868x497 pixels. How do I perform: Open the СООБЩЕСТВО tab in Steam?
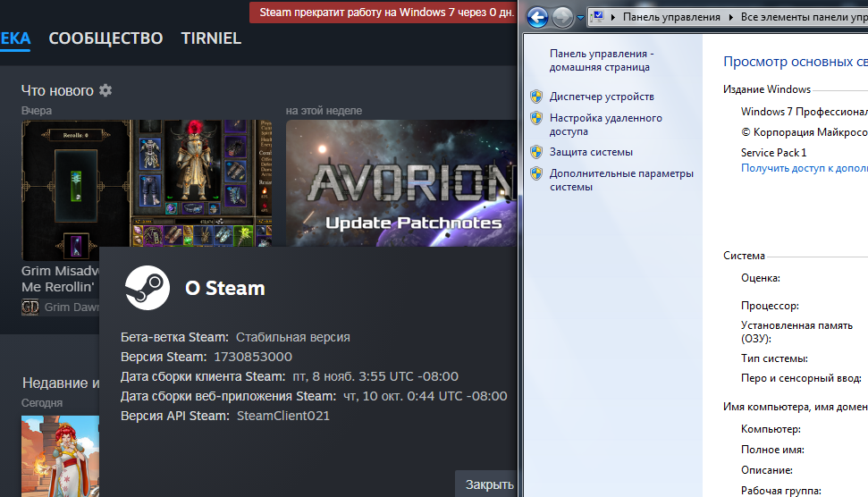[105, 38]
